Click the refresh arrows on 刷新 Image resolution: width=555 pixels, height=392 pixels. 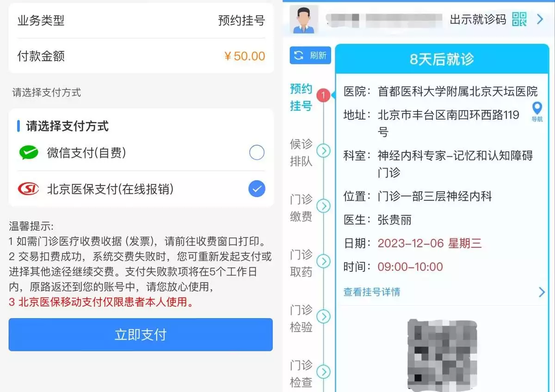299,55
